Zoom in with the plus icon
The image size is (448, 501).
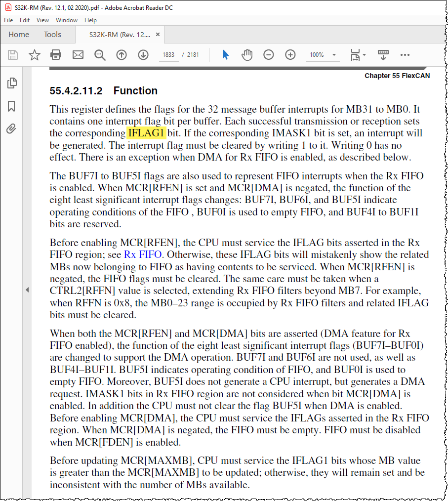point(290,55)
